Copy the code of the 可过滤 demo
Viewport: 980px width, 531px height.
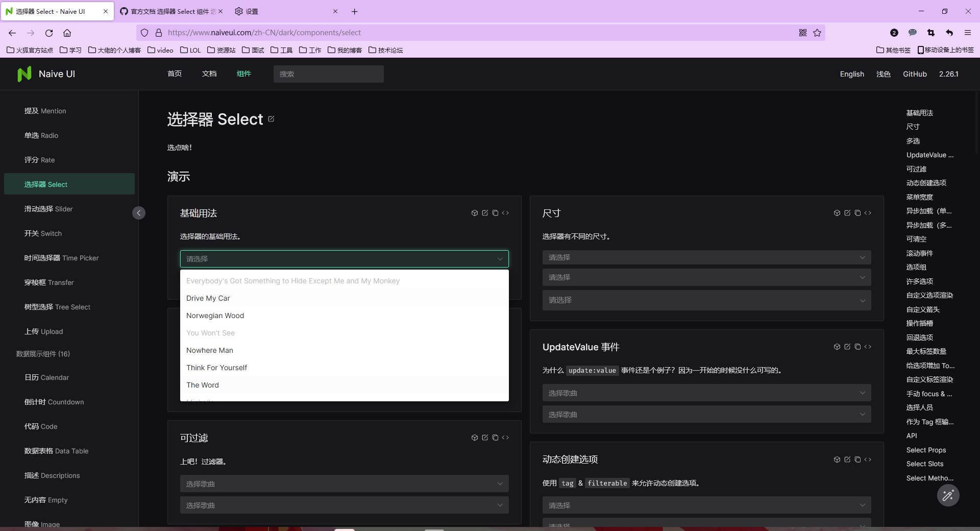pos(495,438)
